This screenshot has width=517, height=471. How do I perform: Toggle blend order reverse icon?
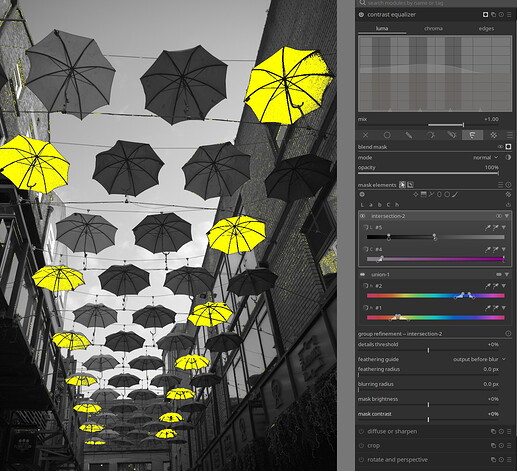(508, 158)
